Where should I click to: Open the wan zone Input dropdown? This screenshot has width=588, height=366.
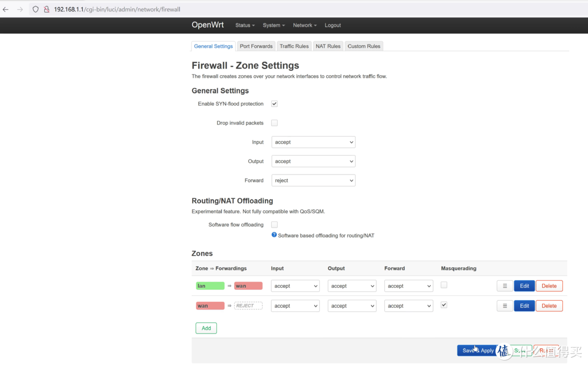pos(296,306)
